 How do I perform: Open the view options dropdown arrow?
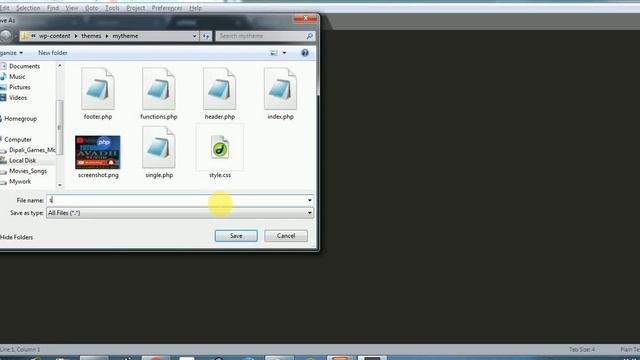(284, 53)
